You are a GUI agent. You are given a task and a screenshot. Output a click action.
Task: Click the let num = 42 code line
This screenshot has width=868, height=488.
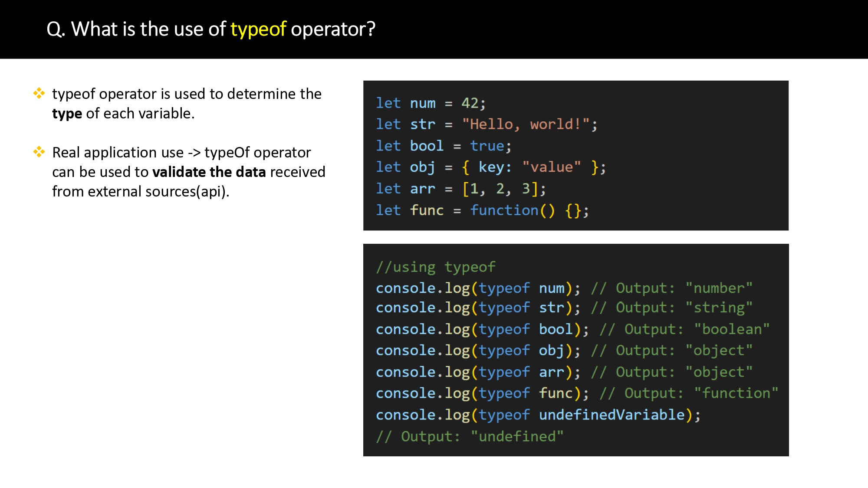[430, 103]
